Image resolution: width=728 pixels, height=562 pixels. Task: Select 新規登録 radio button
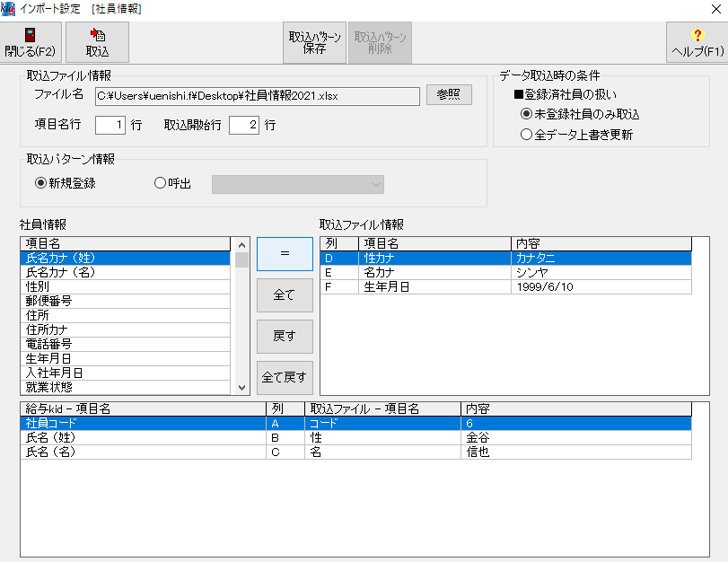coord(40,183)
